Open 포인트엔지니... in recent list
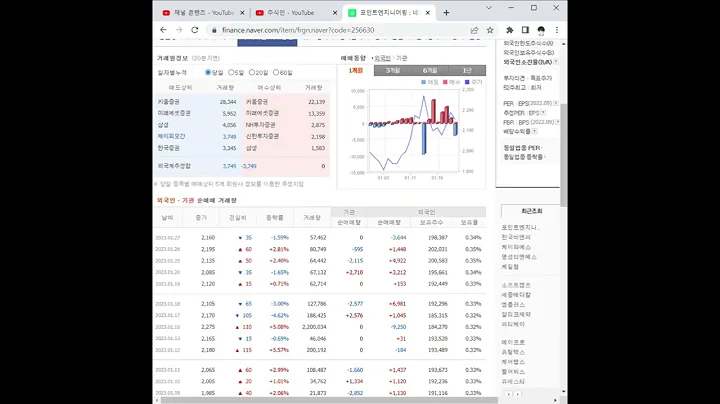 click(521, 227)
